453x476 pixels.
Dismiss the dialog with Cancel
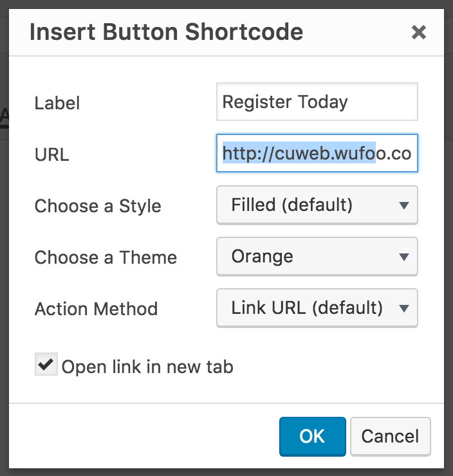(390, 436)
